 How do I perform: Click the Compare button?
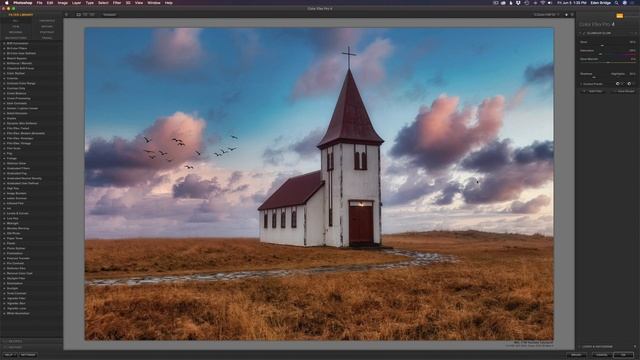[x=109, y=15]
